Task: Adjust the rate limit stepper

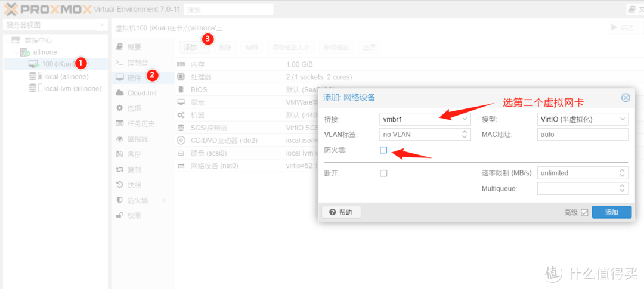Action: pos(622,173)
